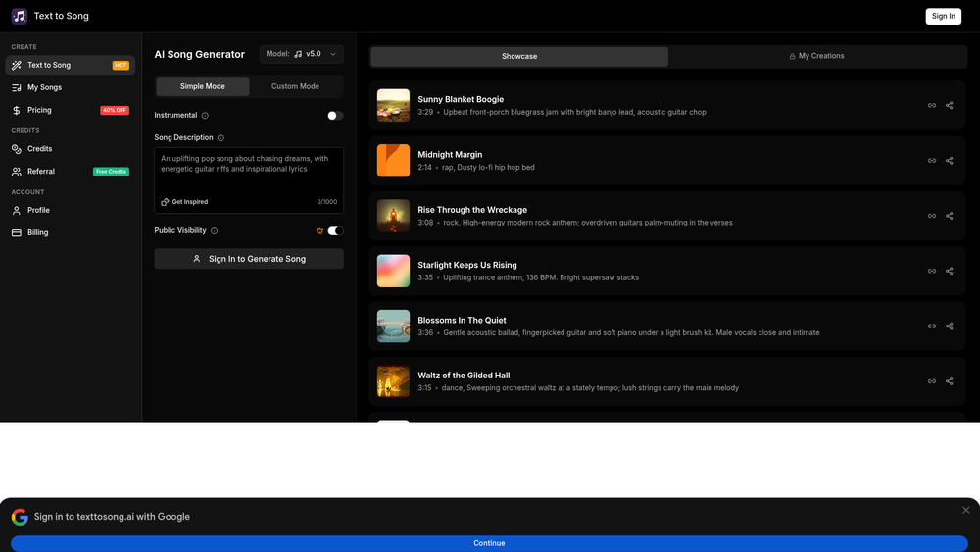This screenshot has height=552, width=980.
Task: Copy link for Midnight Margin
Action: tap(932, 161)
